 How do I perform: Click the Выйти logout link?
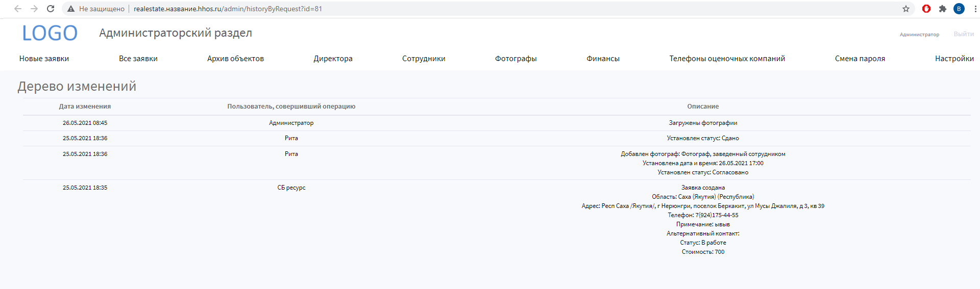click(x=964, y=34)
